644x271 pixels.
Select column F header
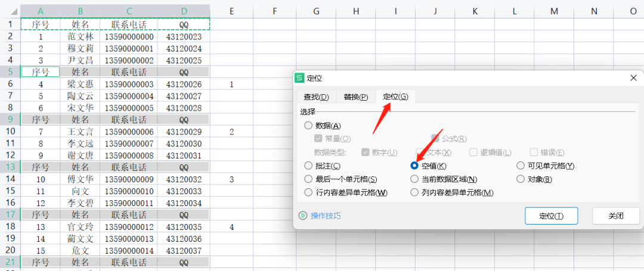tap(275, 11)
